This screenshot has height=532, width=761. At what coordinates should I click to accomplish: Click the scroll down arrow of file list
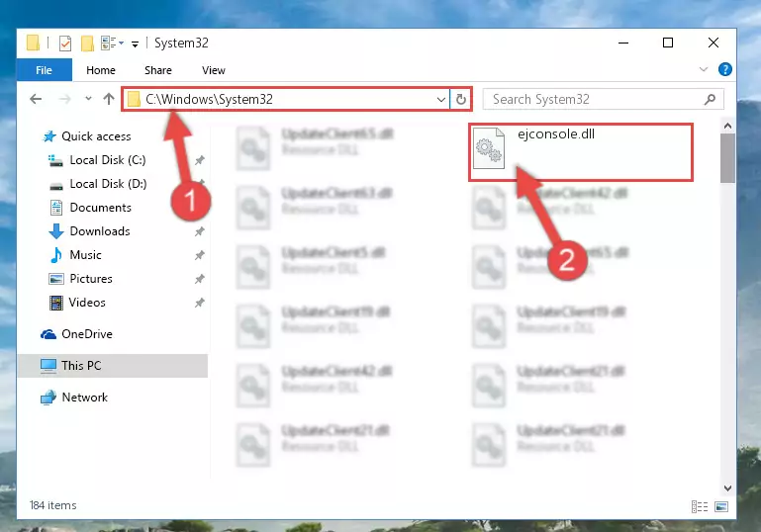click(x=727, y=488)
